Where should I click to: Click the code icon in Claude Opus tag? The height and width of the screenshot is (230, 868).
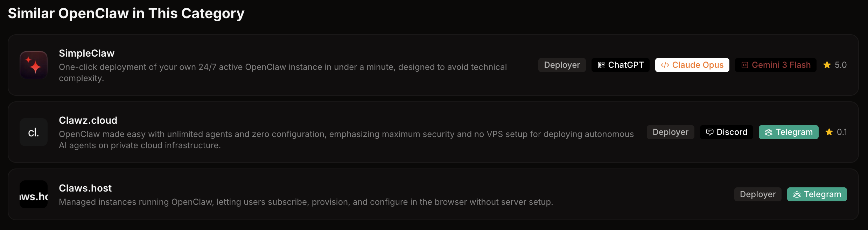[x=665, y=65]
